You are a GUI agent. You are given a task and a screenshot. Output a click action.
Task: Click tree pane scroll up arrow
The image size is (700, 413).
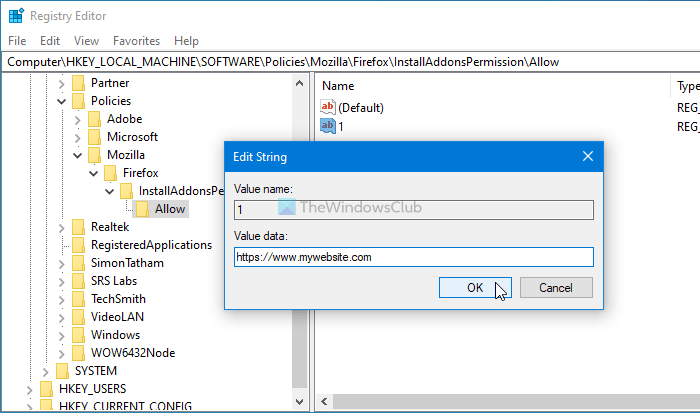pos(300,83)
